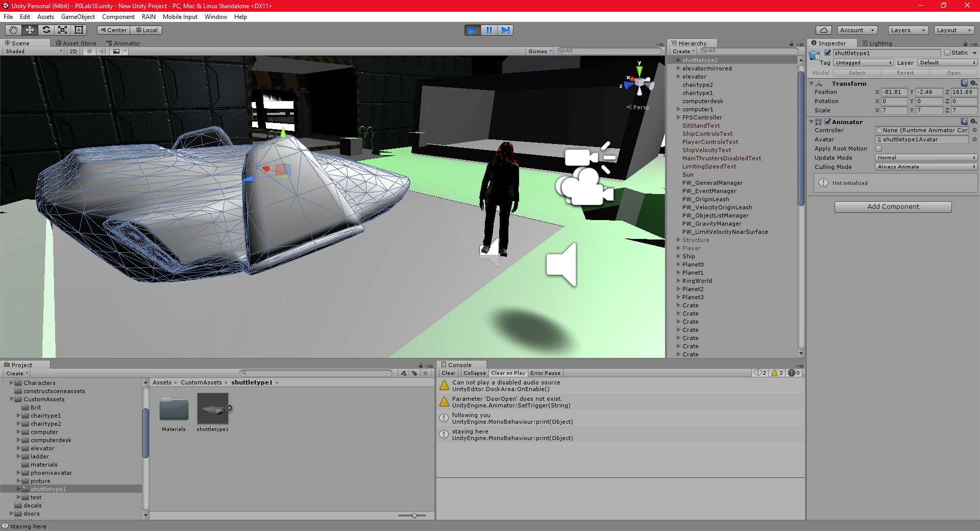Screen dimensions: 980x531
Task: Lock the Hierarchy panel
Action: (791, 44)
